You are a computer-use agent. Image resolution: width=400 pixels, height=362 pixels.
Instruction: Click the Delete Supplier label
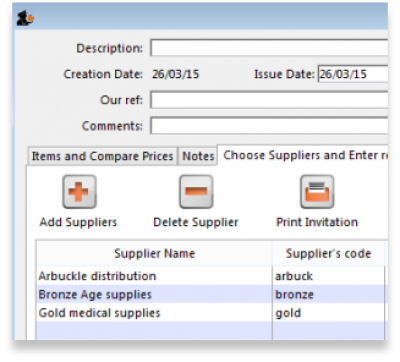click(196, 222)
